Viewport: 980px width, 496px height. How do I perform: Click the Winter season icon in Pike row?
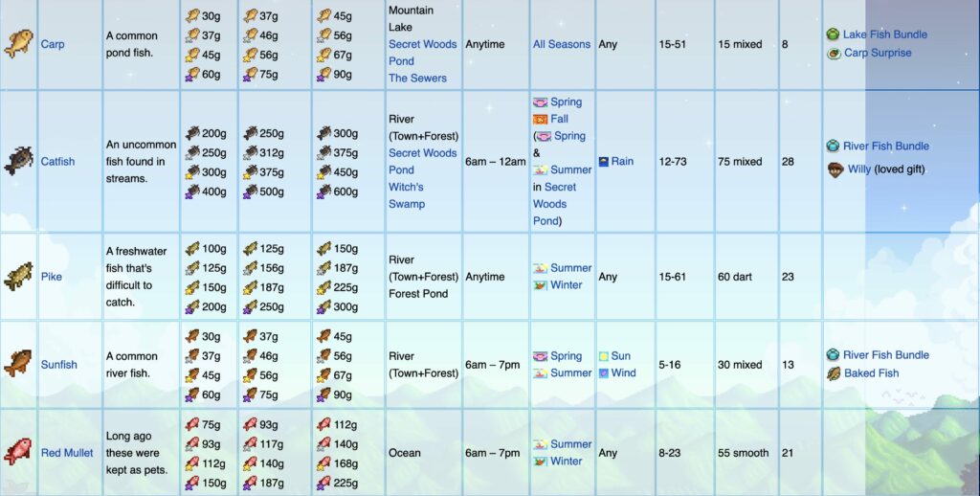[540, 285]
